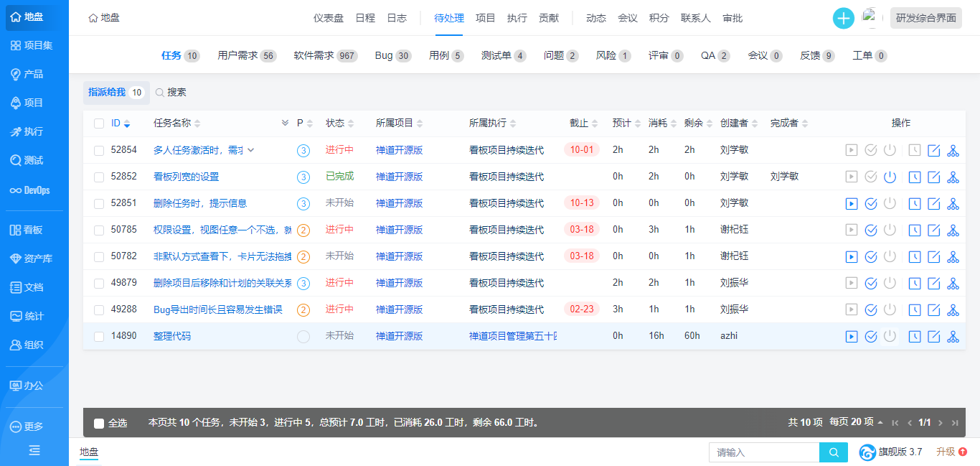Sort by 状态 column

[339, 124]
